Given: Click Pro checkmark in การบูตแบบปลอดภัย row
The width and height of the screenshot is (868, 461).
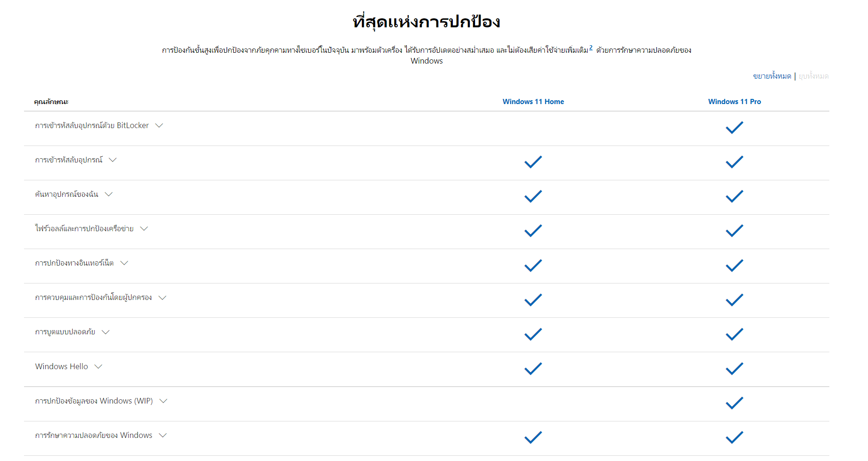Looking at the screenshot, I should tap(734, 334).
